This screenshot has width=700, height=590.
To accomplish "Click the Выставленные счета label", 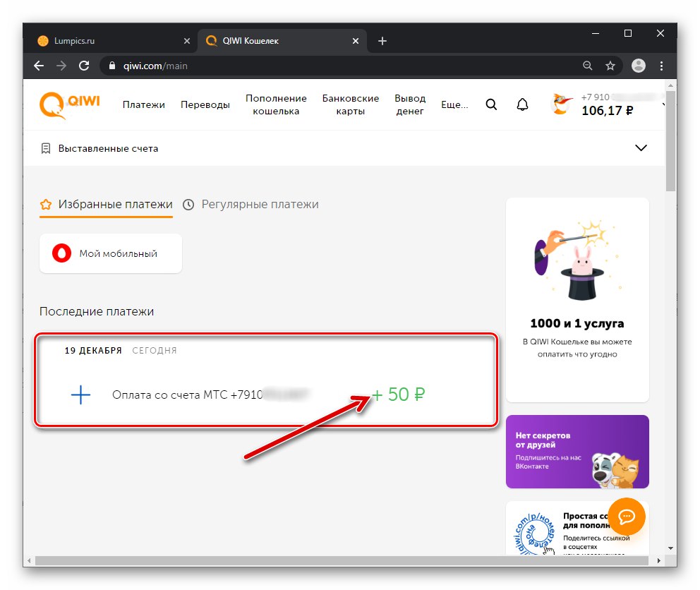I will tap(108, 148).
